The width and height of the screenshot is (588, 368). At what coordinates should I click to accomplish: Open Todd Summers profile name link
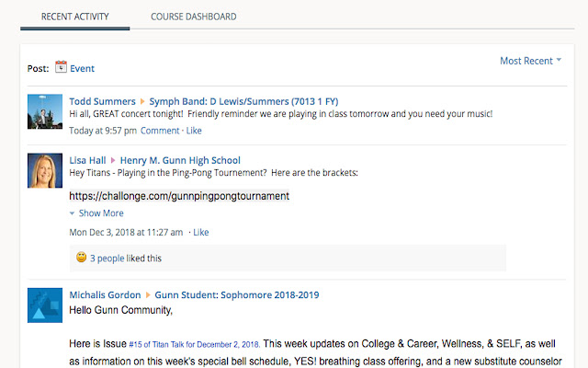[x=102, y=101]
